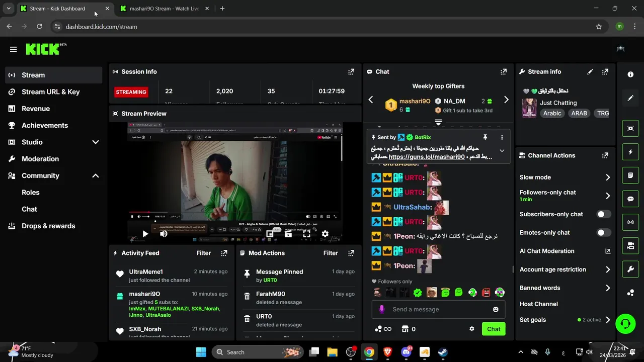Toggle Emotes-only chat switch
644x362 pixels.
click(604, 233)
